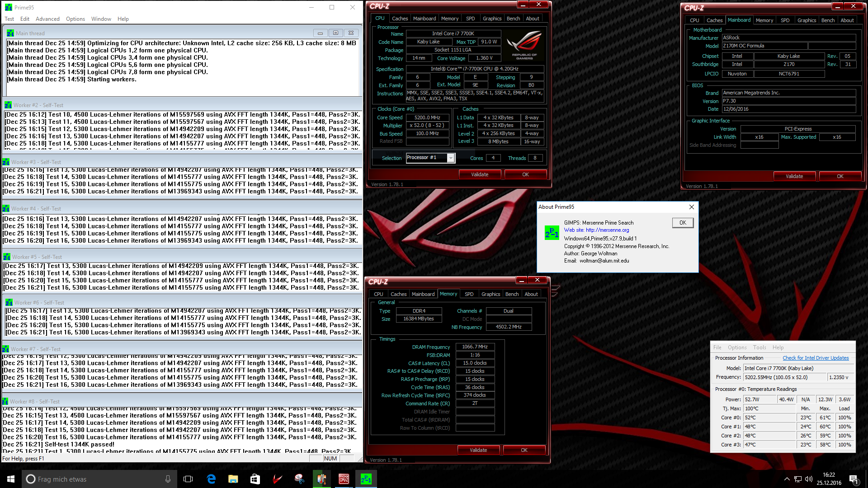Open the Edit menu in Prime95
Screen dimensions: 868x488
(25, 19)
